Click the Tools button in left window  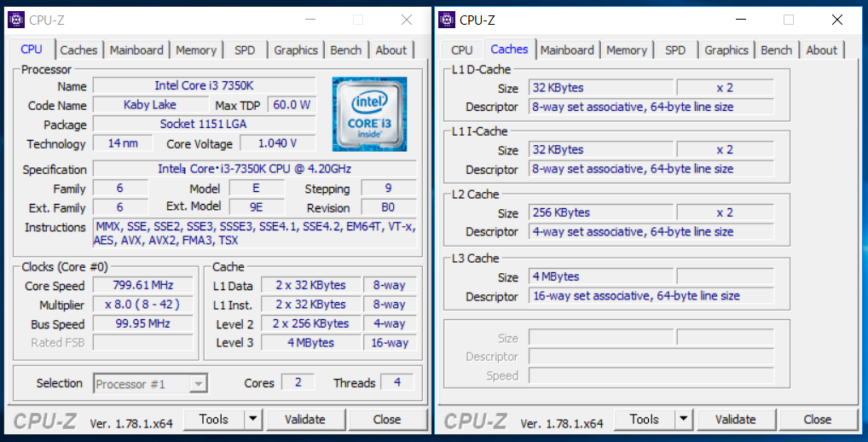214,419
